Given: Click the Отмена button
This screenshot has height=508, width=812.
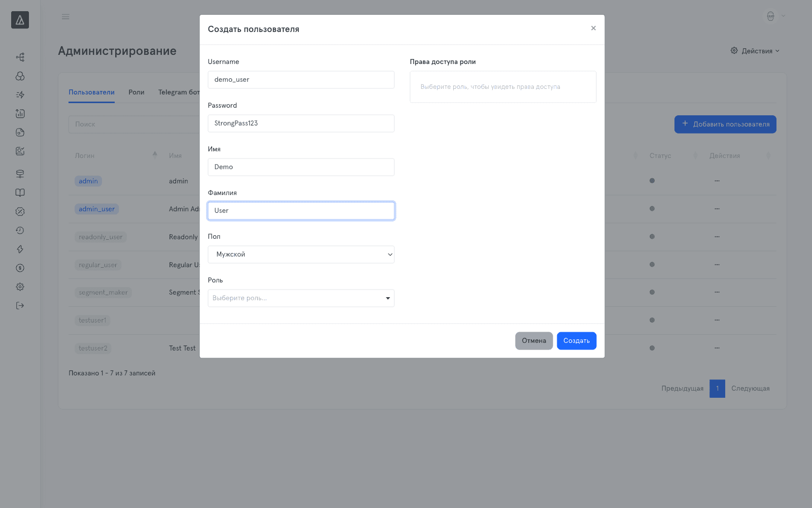Looking at the screenshot, I should pyautogui.click(x=534, y=341).
